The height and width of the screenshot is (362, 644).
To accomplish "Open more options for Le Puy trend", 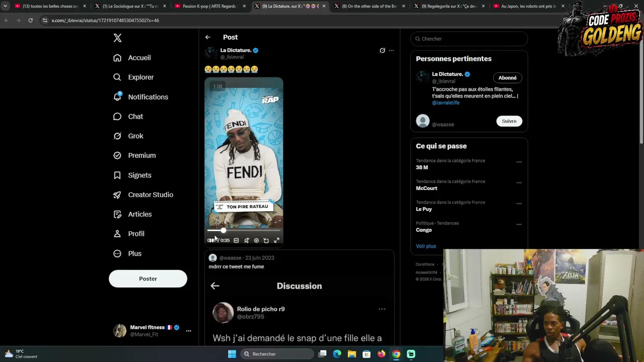I will 519,204.
